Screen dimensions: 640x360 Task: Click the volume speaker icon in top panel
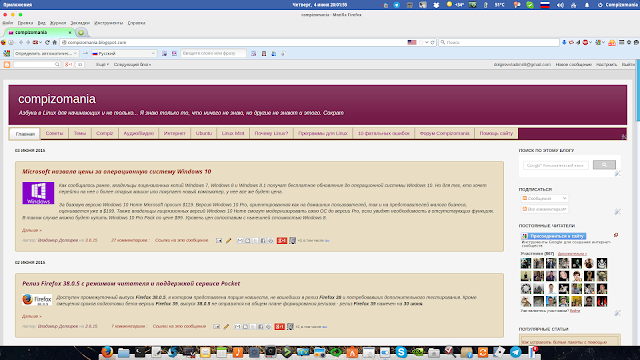pyautogui.click(x=560, y=5)
